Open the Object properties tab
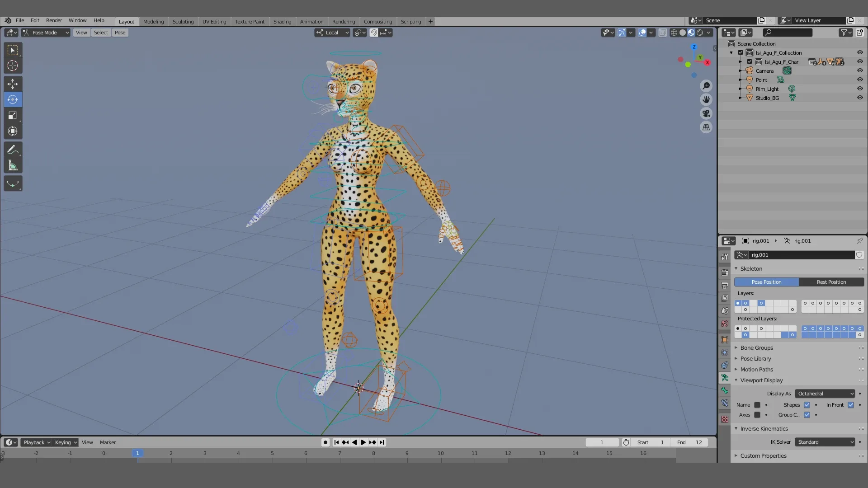Image resolution: width=868 pixels, height=488 pixels. point(725,340)
